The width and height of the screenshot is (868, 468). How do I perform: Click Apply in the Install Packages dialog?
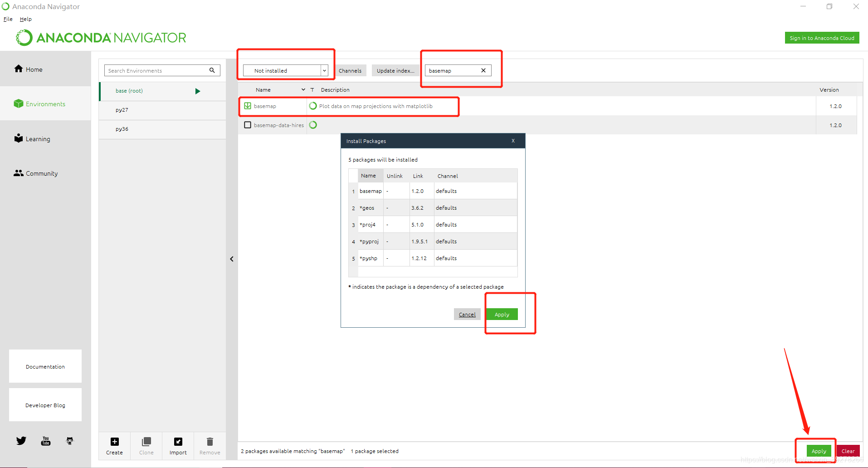[502, 314]
